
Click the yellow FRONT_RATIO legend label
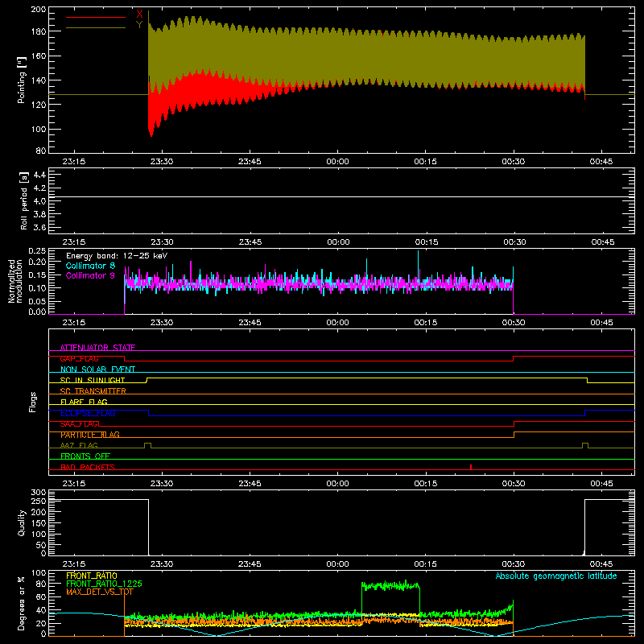pyautogui.click(x=92, y=576)
